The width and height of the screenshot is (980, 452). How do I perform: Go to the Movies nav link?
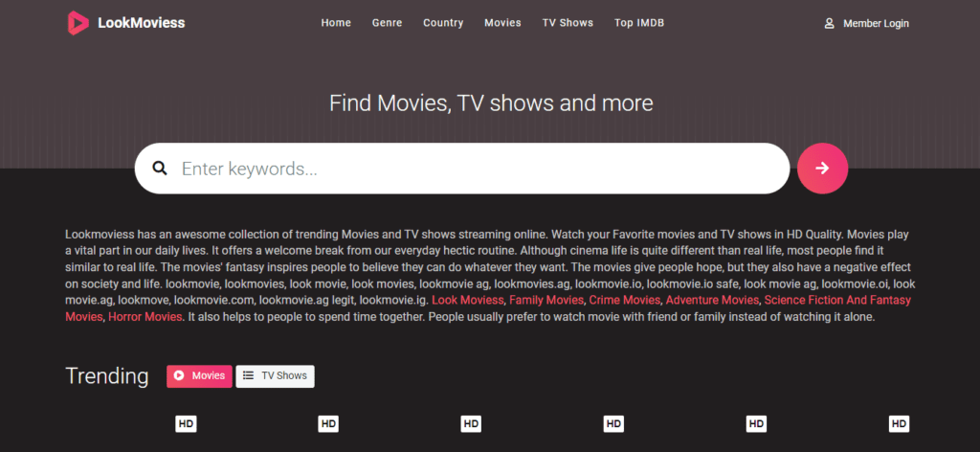(502, 23)
